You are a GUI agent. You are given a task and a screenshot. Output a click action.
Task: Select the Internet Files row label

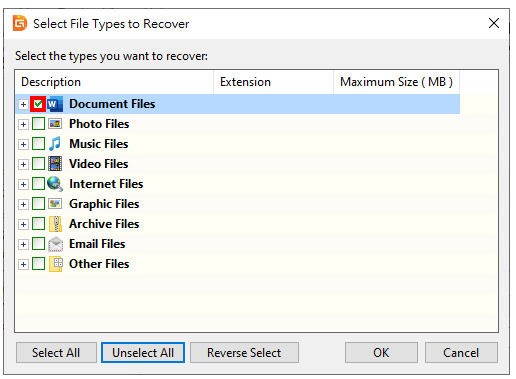click(106, 184)
